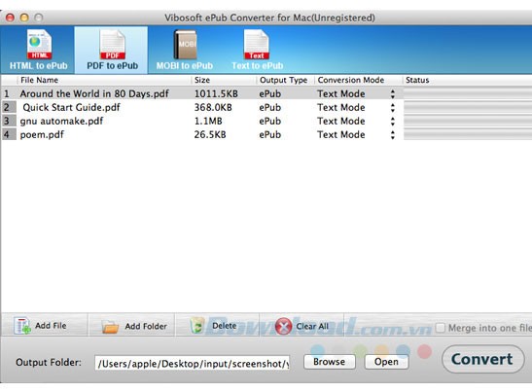
Task: Select the PDF to ePub icon
Action: (x=112, y=45)
